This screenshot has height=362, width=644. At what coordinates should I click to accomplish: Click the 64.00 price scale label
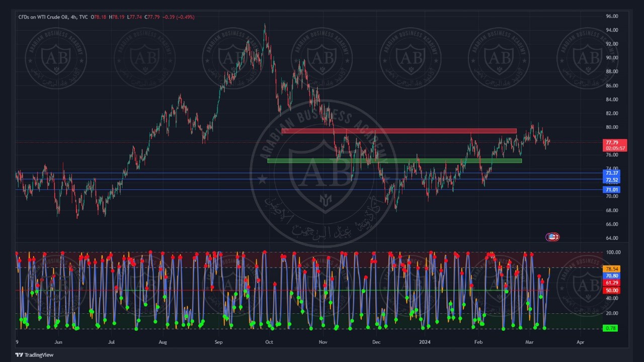coord(612,238)
